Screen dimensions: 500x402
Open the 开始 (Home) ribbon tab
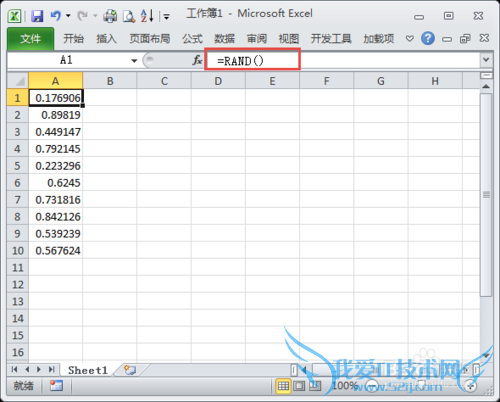coord(73,39)
